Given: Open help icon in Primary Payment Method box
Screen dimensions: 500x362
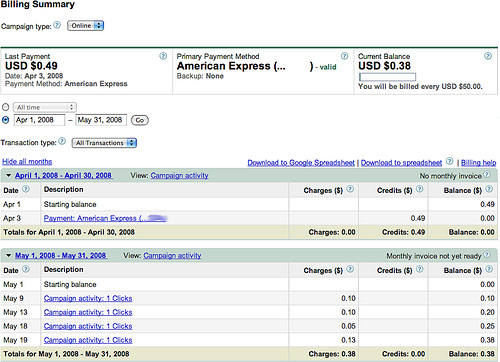Looking at the screenshot, I should pos(344,56).
